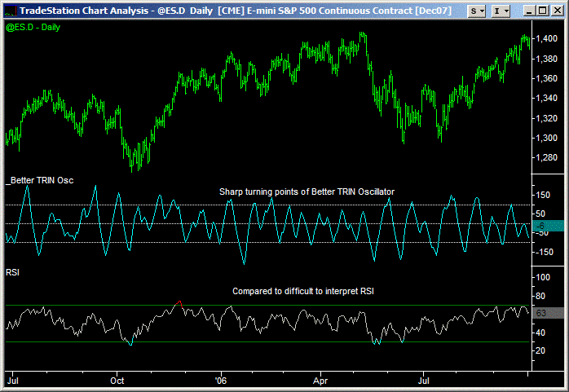The height and width of the screenshot is (392, 569).
Task: Click the 100 level on RSI axis
Action: [x=543, y=277]
